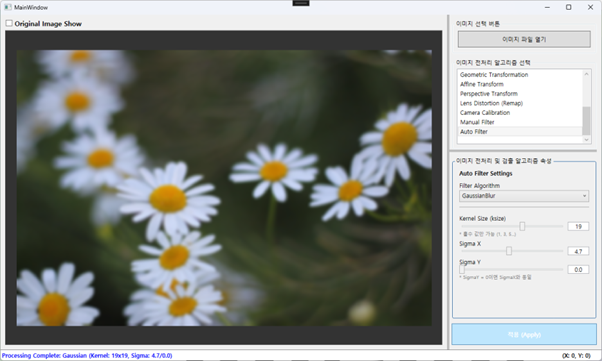Click the Auto Filter Settings heading
Screen dimensions: 602x361
click(x=486, y=174)
